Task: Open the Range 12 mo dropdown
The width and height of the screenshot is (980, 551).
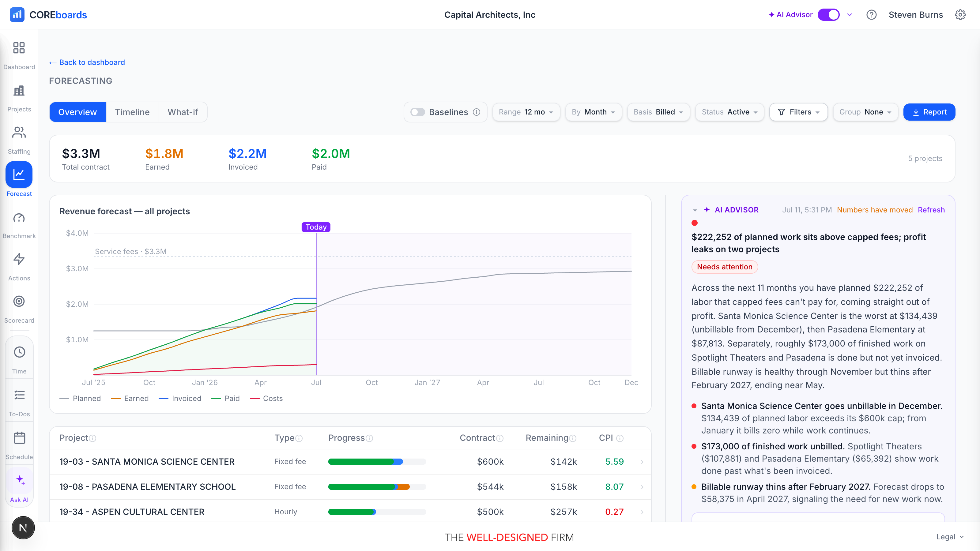Action: pos(526,112)
